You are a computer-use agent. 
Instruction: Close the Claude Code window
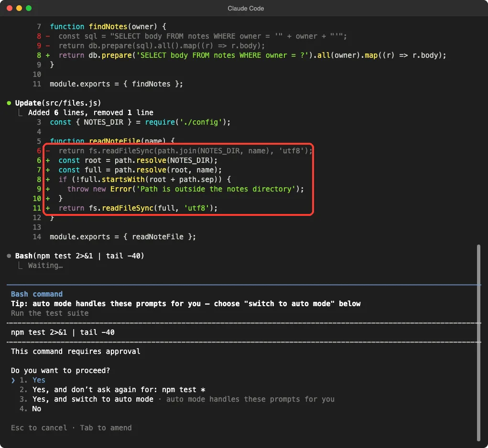[10, 8]
